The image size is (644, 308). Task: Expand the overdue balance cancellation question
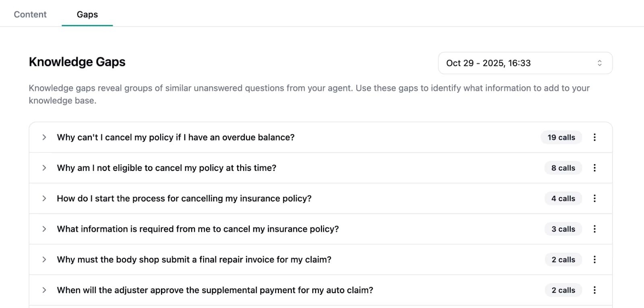[x=44, y=137]
